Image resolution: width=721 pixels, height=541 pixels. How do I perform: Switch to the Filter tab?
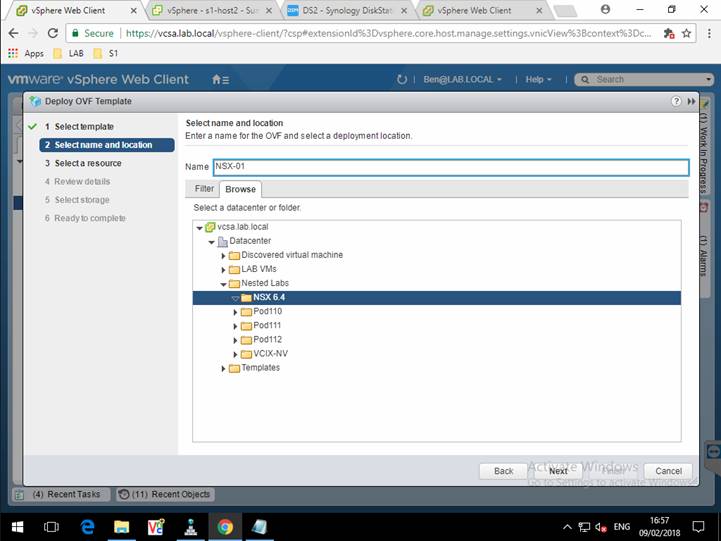204,188
